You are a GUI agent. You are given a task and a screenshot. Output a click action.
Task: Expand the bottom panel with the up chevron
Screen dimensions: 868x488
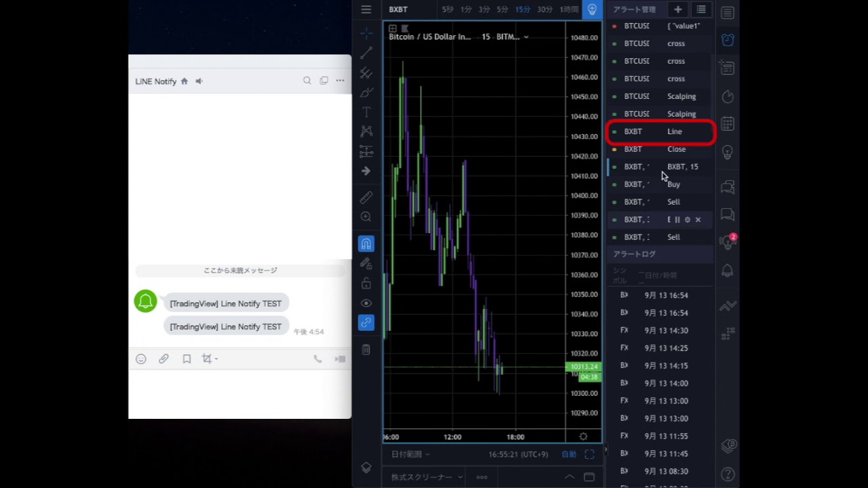[570, 477]
